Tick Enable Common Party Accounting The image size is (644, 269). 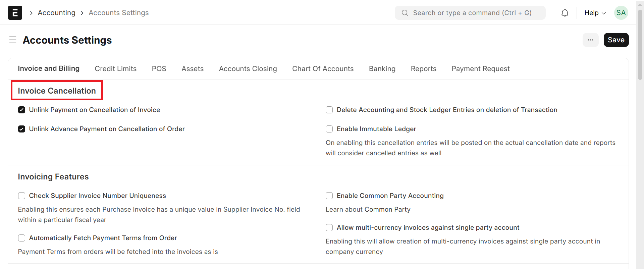tap(329, 196)
